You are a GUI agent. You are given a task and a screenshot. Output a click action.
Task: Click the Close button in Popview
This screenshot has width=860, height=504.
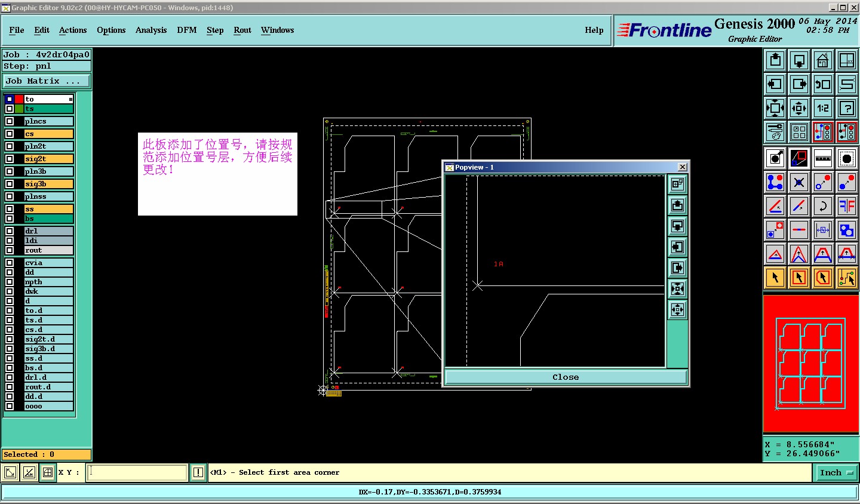point(566,377)
